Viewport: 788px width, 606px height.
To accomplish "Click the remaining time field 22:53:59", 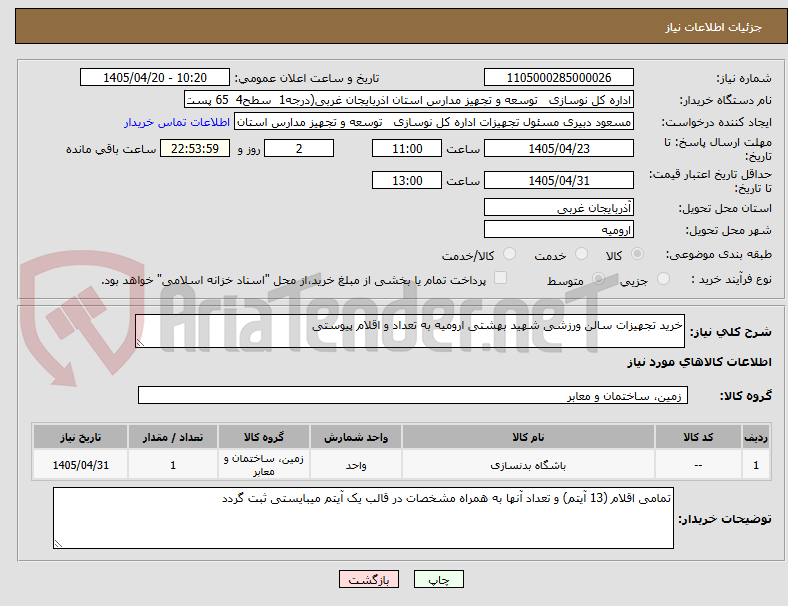I will pos(195,149).
